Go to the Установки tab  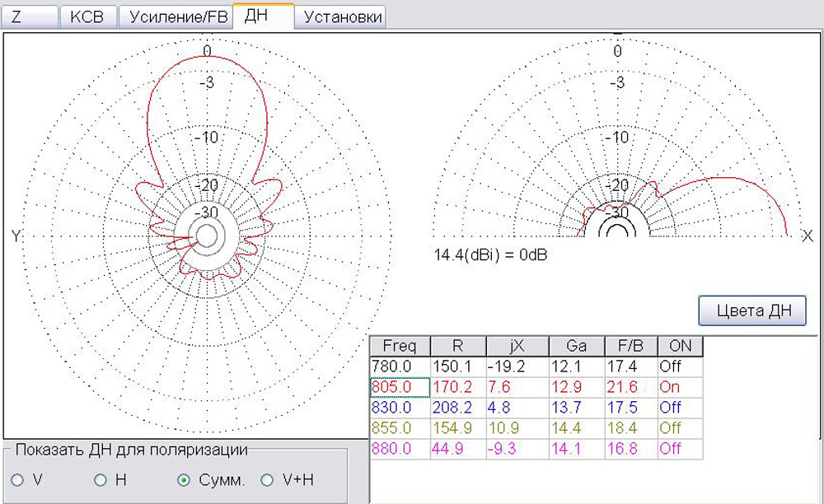342,17
